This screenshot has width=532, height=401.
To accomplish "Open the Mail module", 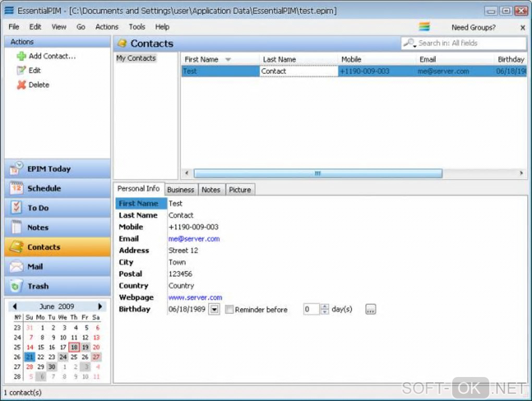I will coord(57,266).
